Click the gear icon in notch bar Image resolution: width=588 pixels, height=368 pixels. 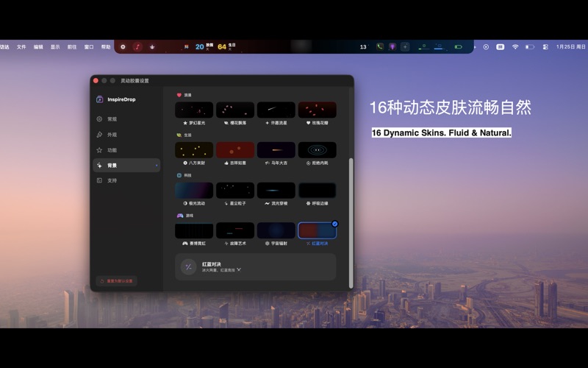tap(123, 46)
